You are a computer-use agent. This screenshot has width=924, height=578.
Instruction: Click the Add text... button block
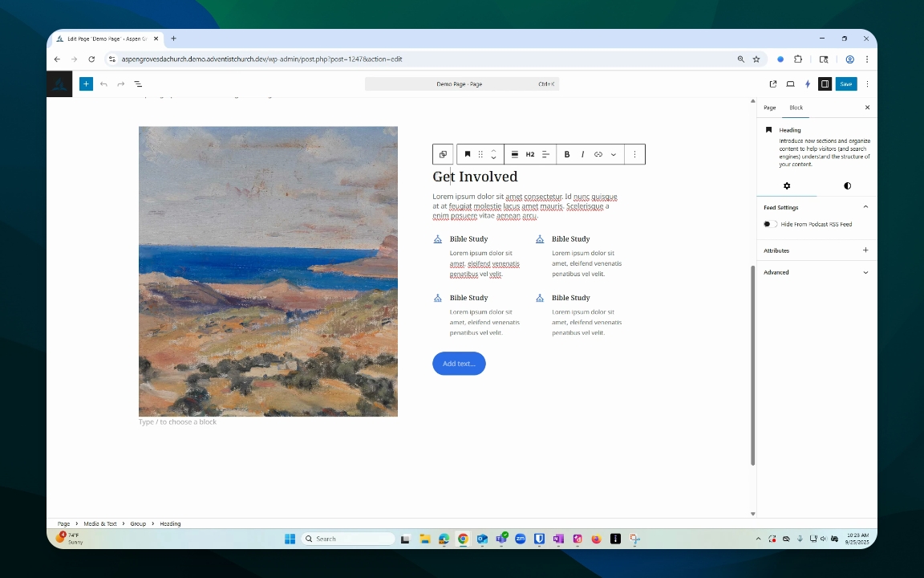pos(459,364)
